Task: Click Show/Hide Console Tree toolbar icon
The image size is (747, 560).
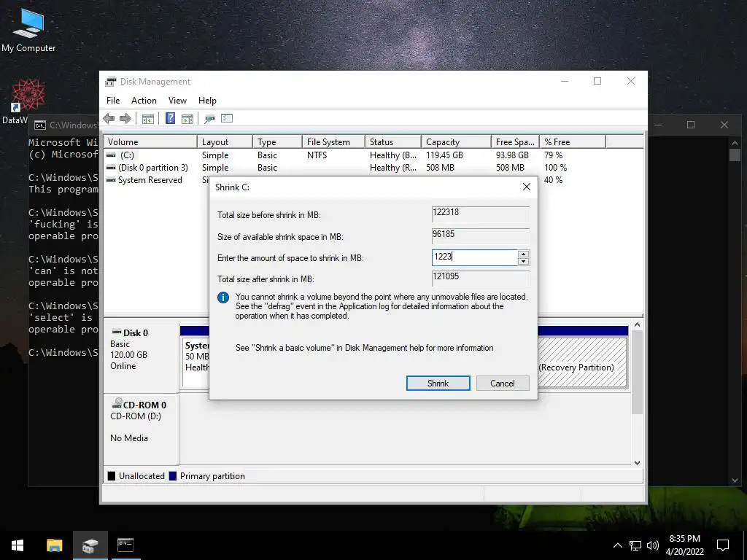Action: [147, 119]
